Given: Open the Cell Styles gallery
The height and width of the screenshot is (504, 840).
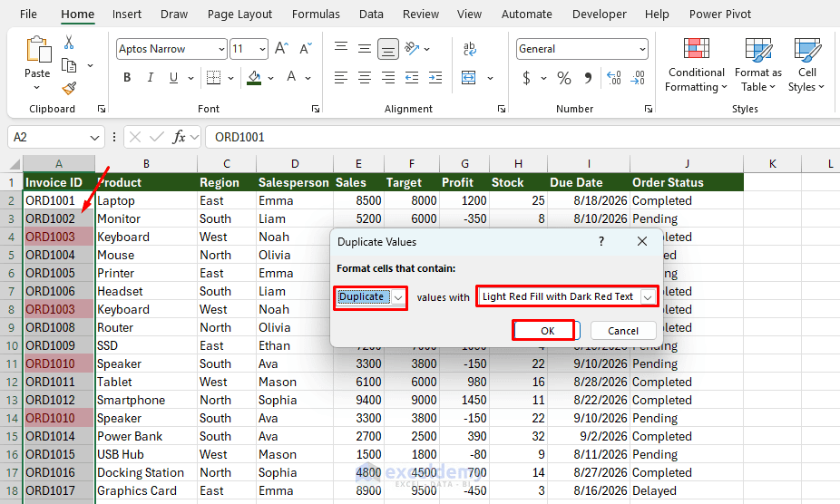Looking at the screenshot, I should pos(806,64).
